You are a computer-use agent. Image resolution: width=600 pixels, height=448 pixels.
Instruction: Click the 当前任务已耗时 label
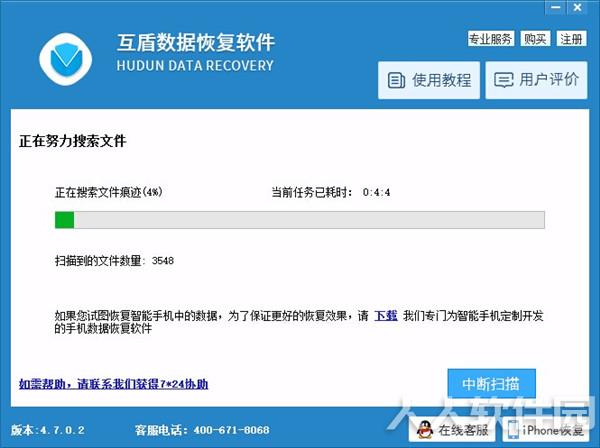tap(312, 192)
